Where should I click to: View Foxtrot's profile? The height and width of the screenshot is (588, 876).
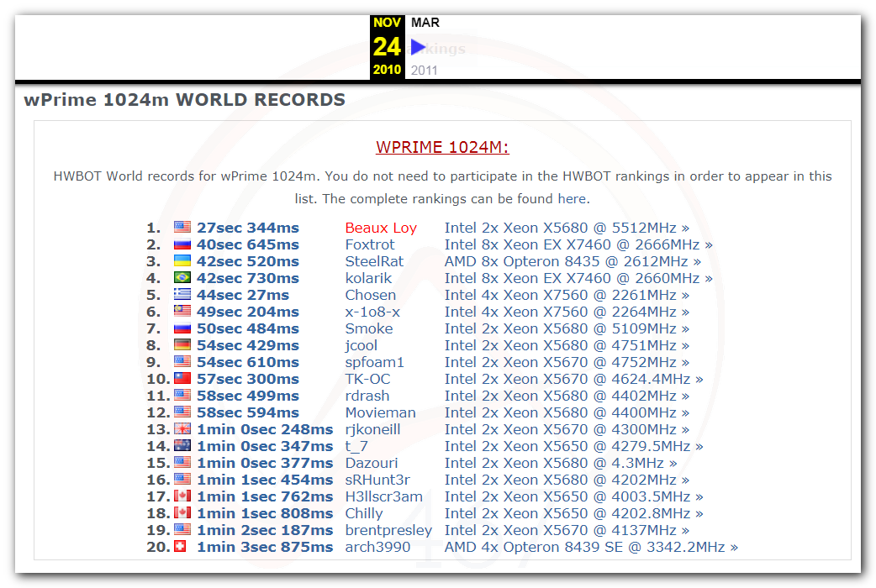pos(369,244)
